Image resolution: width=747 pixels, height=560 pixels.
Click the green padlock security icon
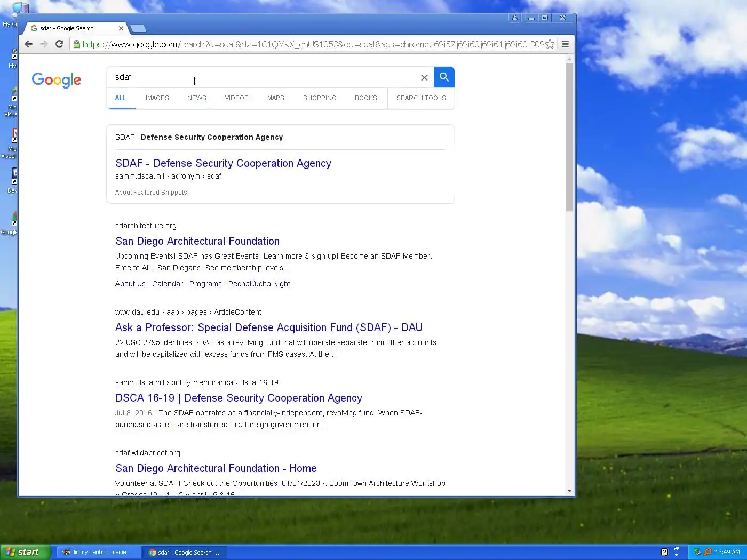(x=77, y=44)
